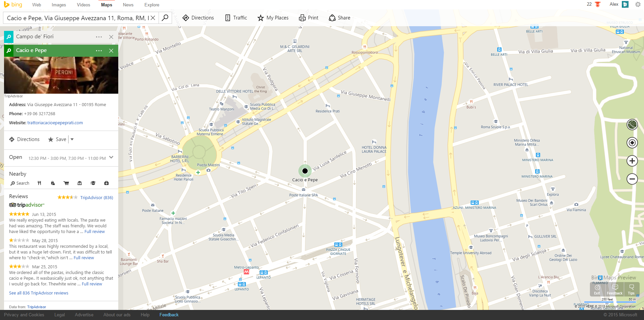The width and height of the screenshot is (644, 320).
Task: Toggle the Traffic layer
Action: pyautogui.click(x=236, y=18)
